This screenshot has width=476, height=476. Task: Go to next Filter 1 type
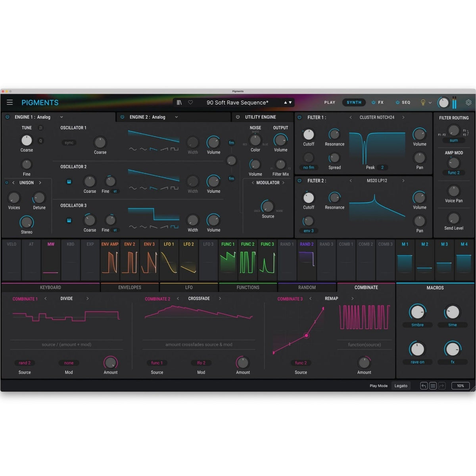pyautogui.click(x=403, y=117)
